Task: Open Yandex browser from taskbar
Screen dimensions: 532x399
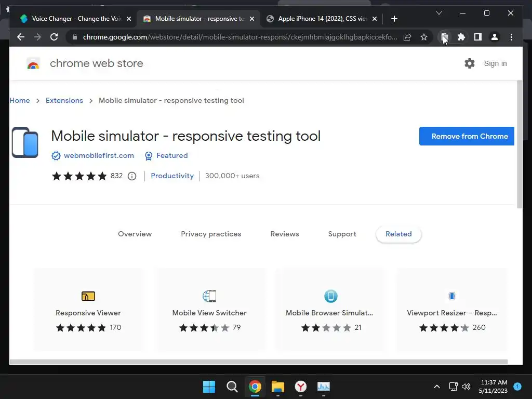Action: [x=301, y=387]
